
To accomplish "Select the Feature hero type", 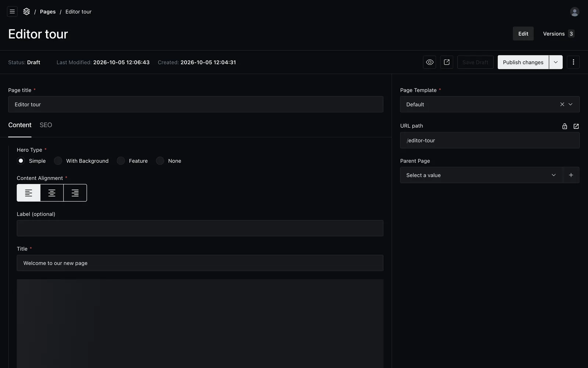I will pyautogui.click(x=121, y=161).
